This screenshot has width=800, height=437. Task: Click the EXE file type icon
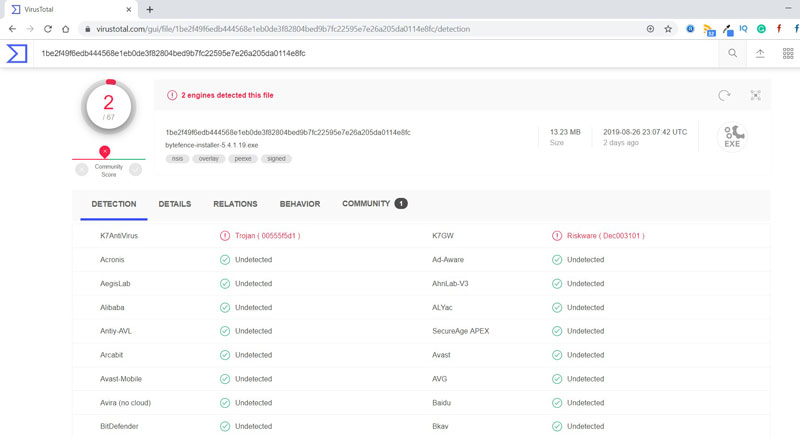[x=733, y=137]
